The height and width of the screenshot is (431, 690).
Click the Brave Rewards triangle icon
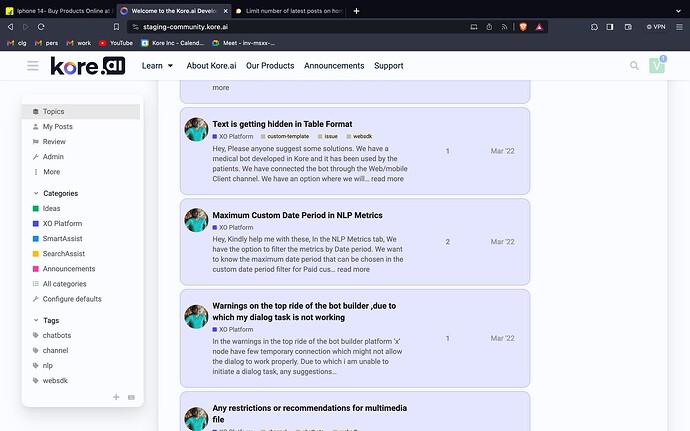pyautogui.click(x=539, y=27)
